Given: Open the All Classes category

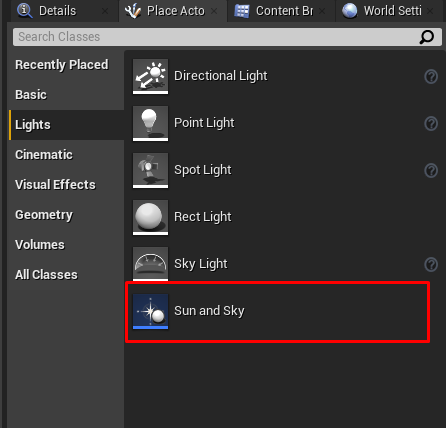Looking at the screenshot, I should tap(46, 274).
